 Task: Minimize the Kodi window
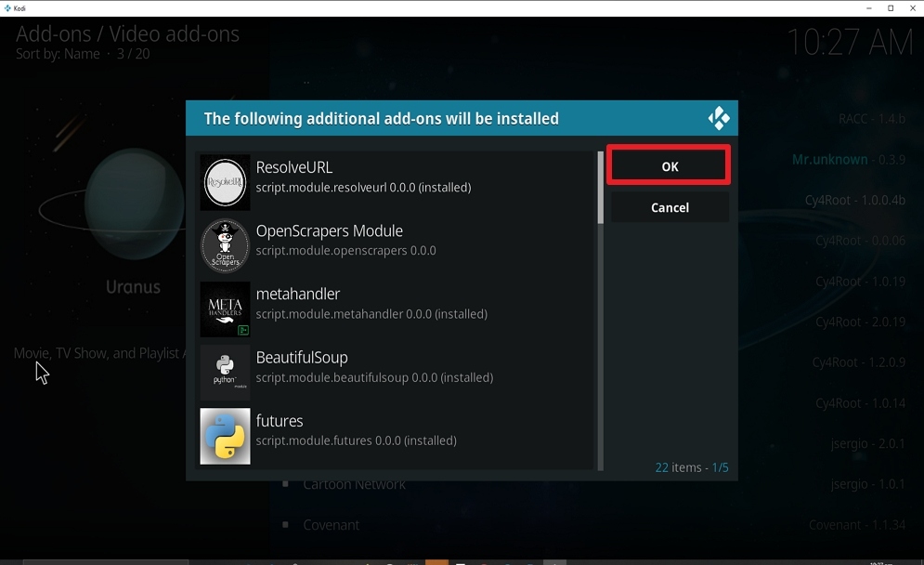(x=868, y=8)
